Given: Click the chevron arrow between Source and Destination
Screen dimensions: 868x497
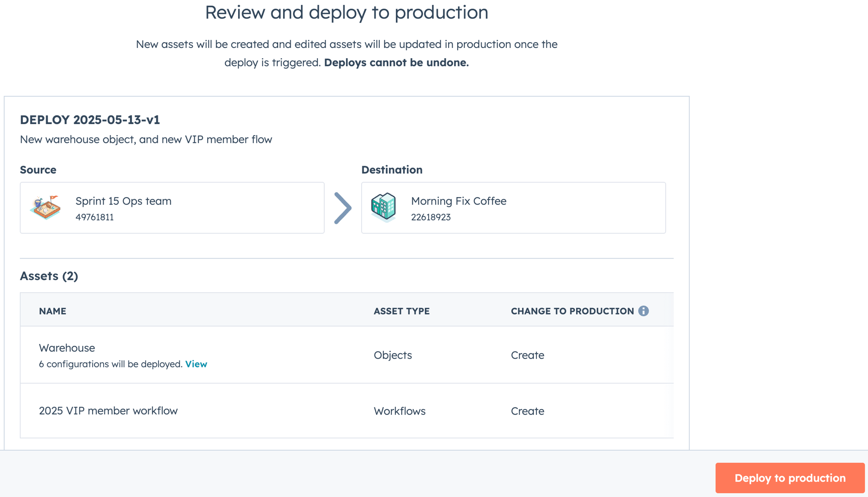Looking at the screenshot, I should point(343,208).
